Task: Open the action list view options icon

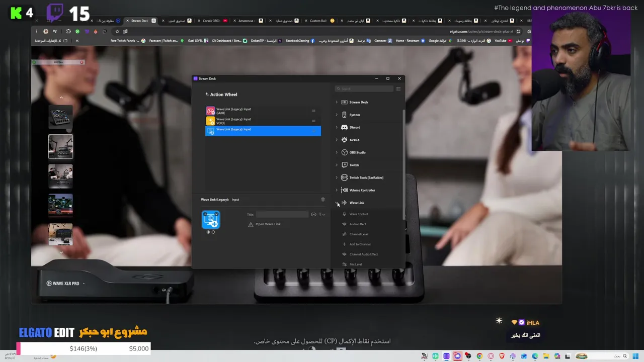Action: [x=398, y=89]
